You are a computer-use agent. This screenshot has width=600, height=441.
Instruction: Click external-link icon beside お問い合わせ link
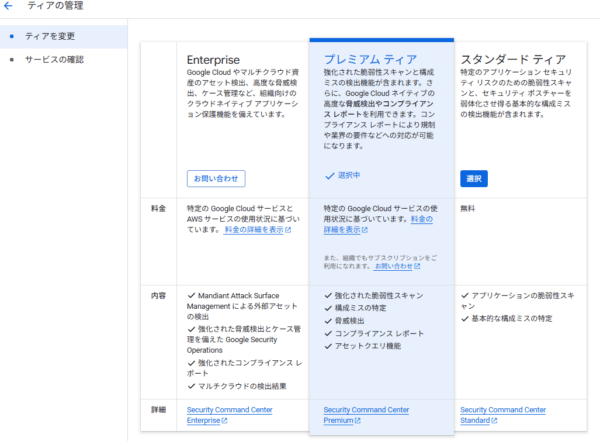(417, 266)
